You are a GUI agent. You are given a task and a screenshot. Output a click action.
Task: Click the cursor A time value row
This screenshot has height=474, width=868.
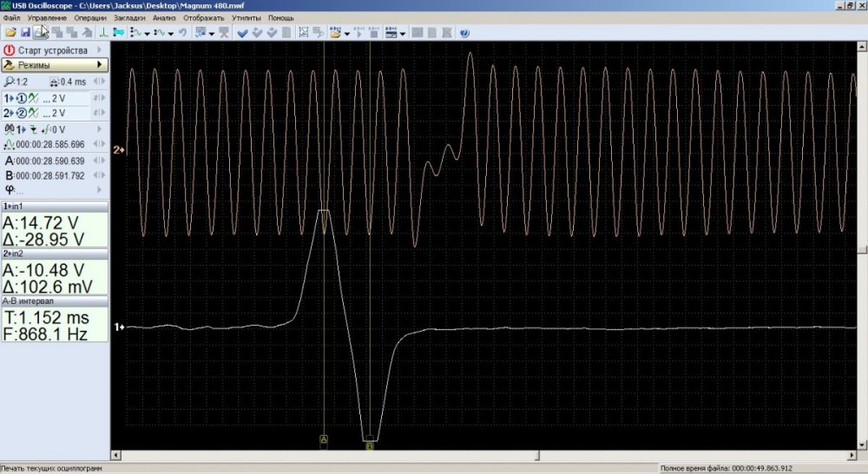[50, 161]
